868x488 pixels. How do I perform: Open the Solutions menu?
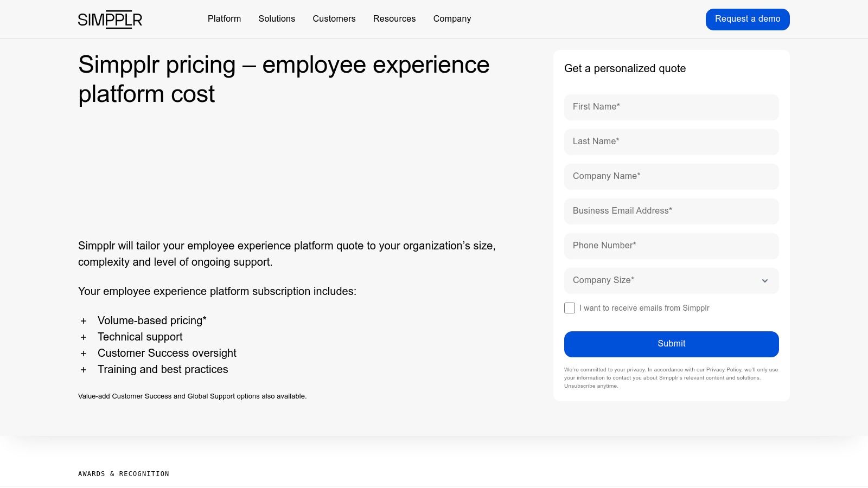coord(277,19)
